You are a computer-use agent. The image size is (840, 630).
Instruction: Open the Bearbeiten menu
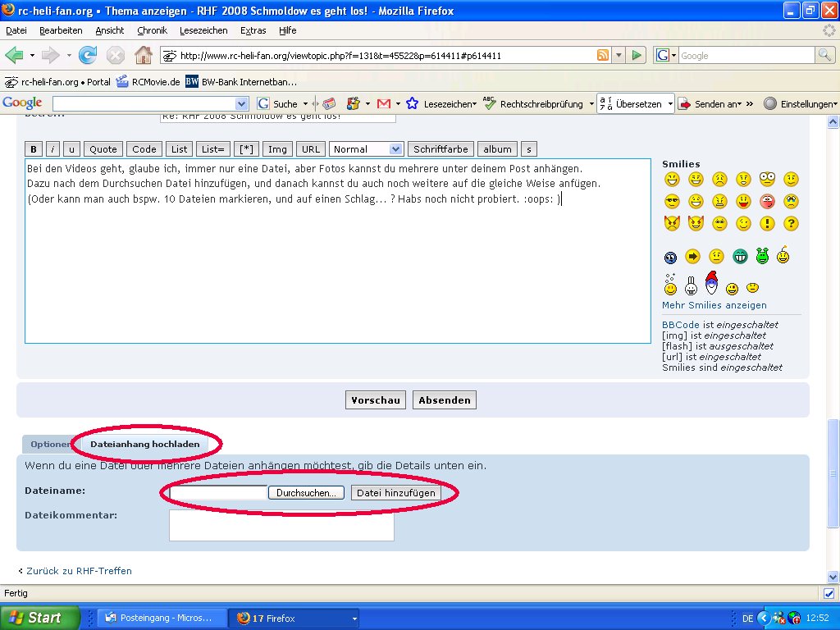tap(61, 30)
